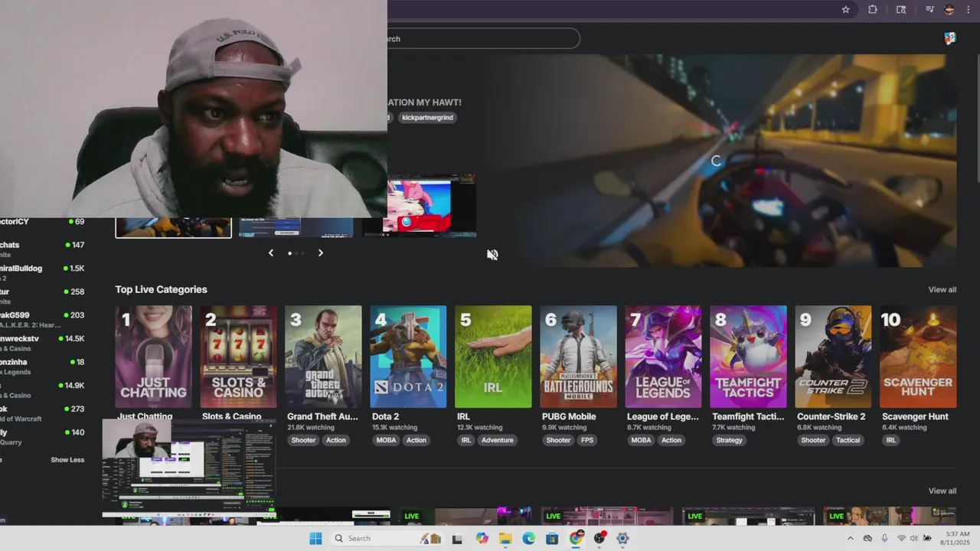Open sidebar channel ending miralBulldog
The image size is (980, 551).
pos(42,273)
